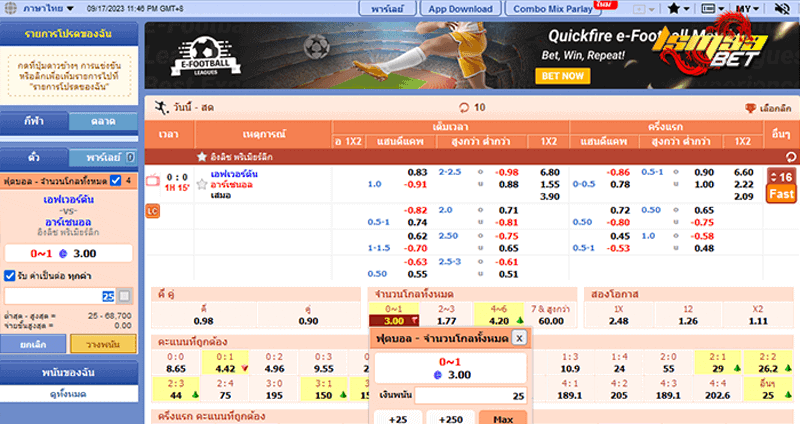This screenshot has height=424, width=800.
Task: Click BET NOW on the banner
Action: tap(562, 76)
